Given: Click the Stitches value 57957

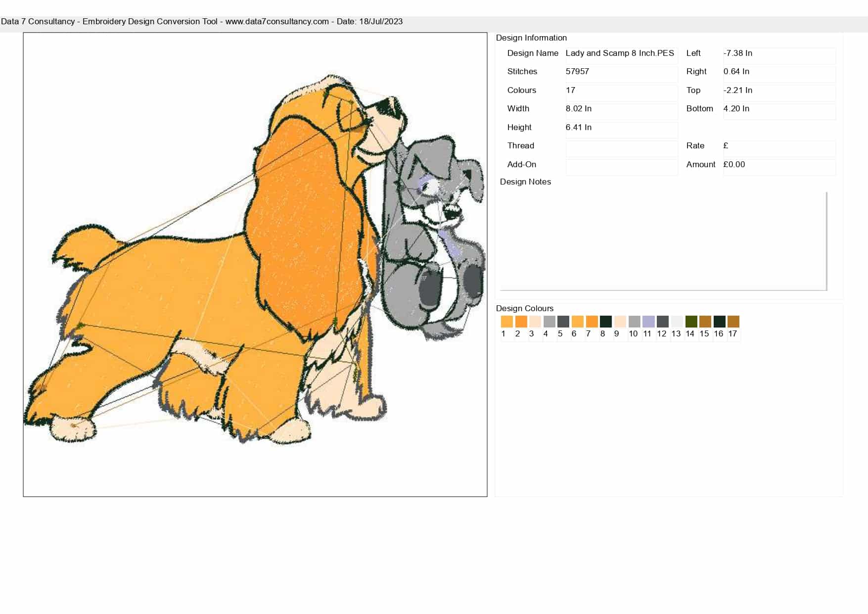Looking at the screenshot, I should click(x=621, y=74).
